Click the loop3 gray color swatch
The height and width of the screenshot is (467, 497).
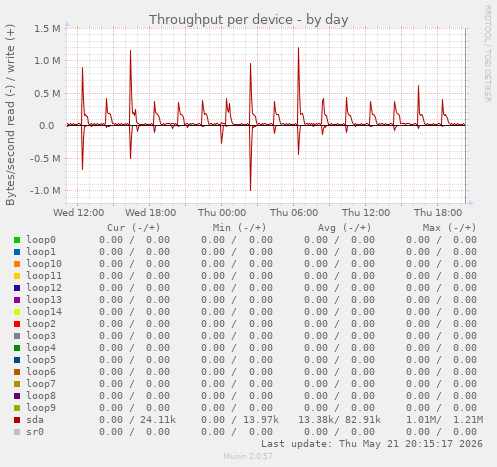pyautogui.click(x=17, y=336)
